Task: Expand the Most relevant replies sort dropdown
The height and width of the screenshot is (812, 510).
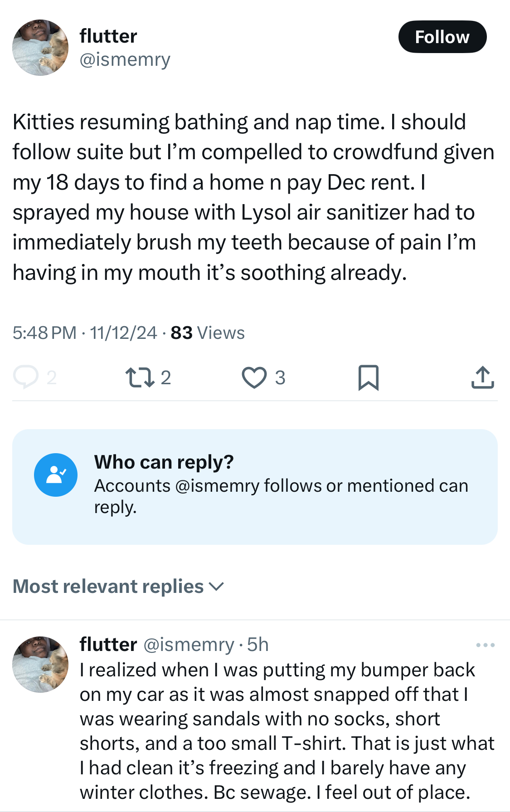Action: (x=118, y=586)
